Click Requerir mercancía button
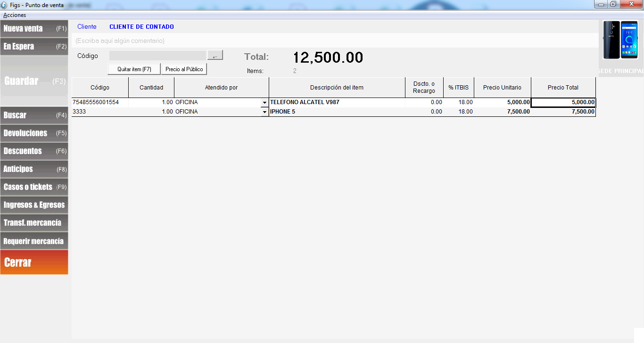 click(34, 241)
